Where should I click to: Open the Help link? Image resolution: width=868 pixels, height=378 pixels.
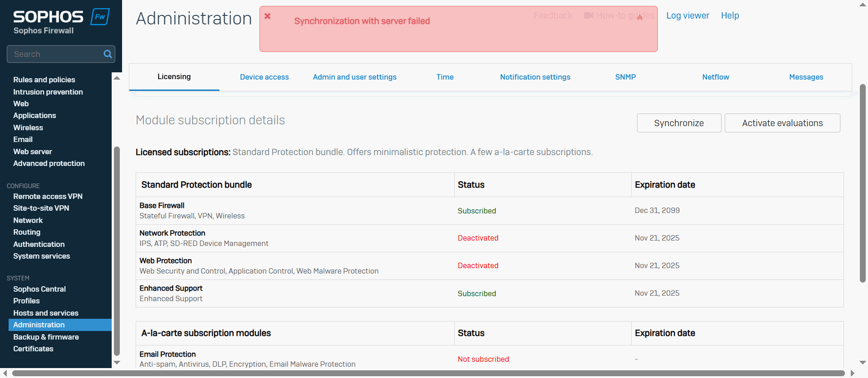730,16
